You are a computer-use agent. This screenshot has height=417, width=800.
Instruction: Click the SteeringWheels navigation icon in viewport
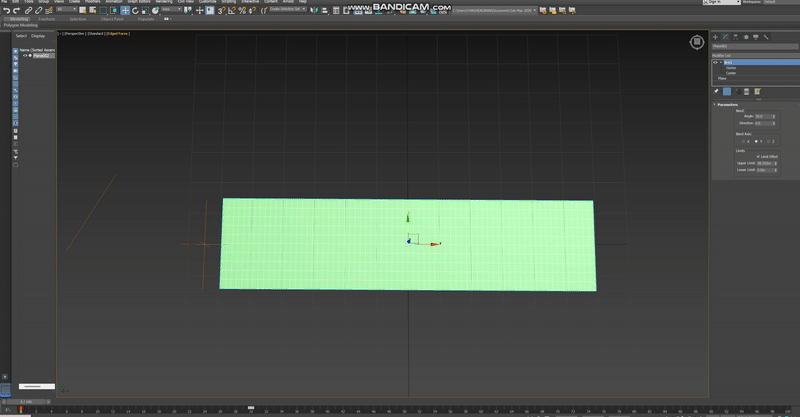tap(696, 42)
